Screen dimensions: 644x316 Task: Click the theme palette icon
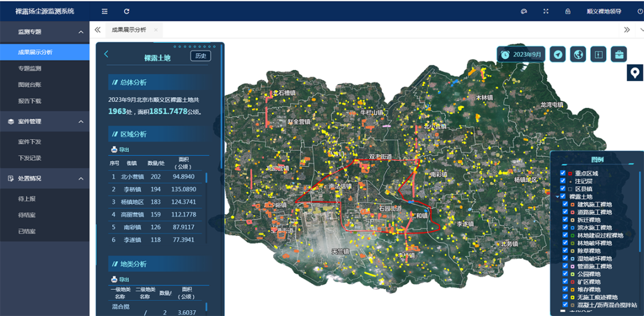pos(524,11)
